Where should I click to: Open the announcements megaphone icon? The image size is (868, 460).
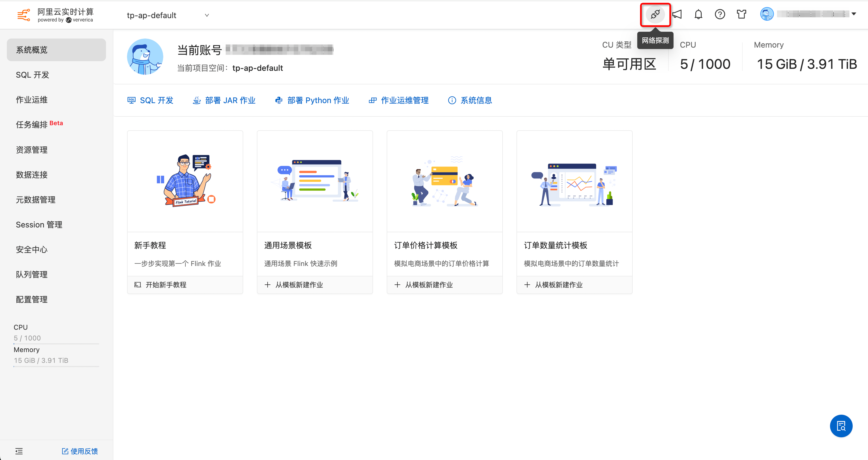(677, 14)
